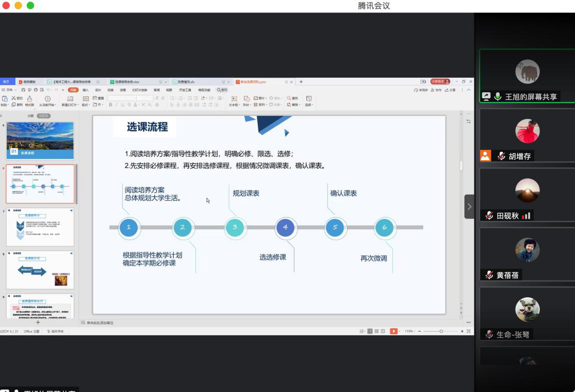Switch to slide sorter grid view

(x=376, y=331)
